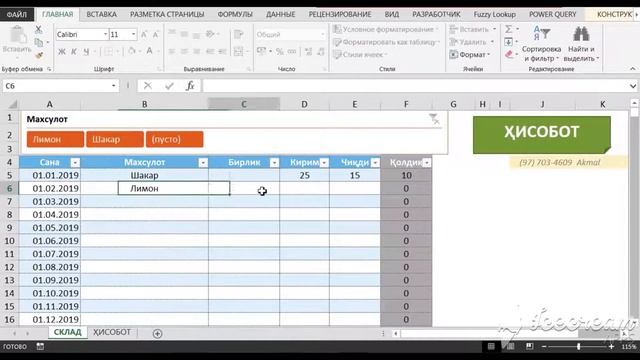Click the Paste (Вставить) clipboard icon

18,35
